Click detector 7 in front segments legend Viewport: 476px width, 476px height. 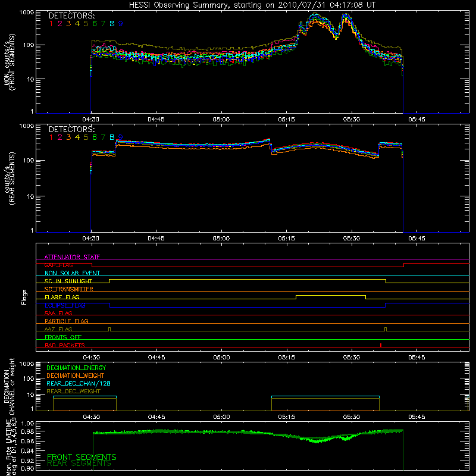click(103, 24)
